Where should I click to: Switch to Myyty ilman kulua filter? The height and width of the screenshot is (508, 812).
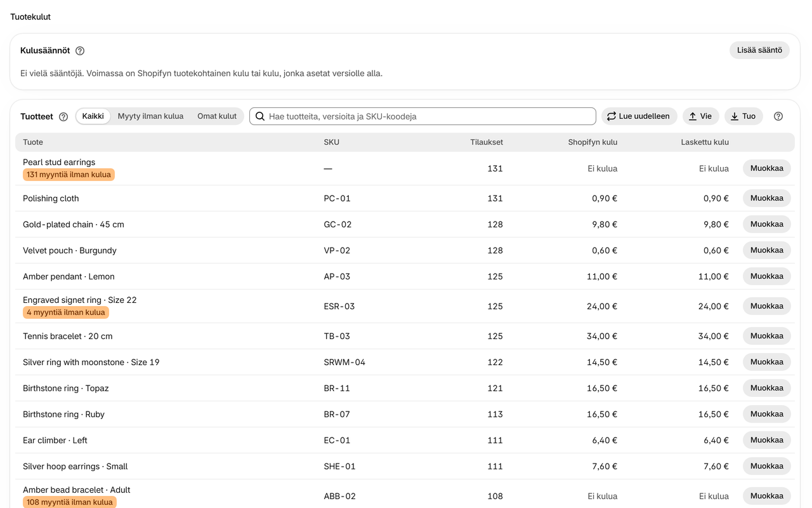coord(150,116)
